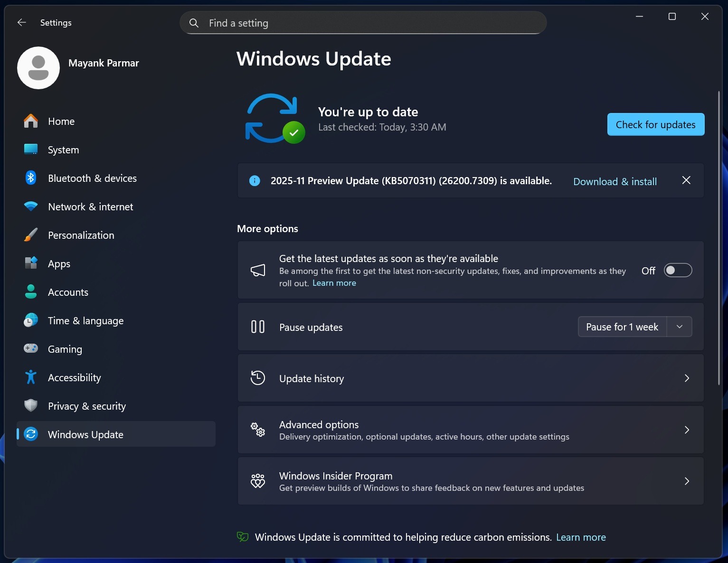Click the Bluetooth & devices icon
Screen dimensions: 728x563
30,178
